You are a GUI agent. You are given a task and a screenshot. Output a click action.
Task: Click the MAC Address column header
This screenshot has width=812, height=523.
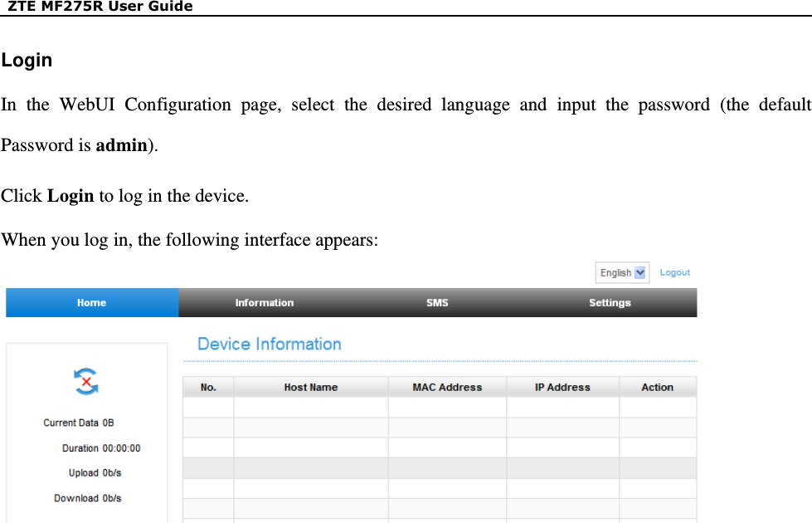point(447,387)
